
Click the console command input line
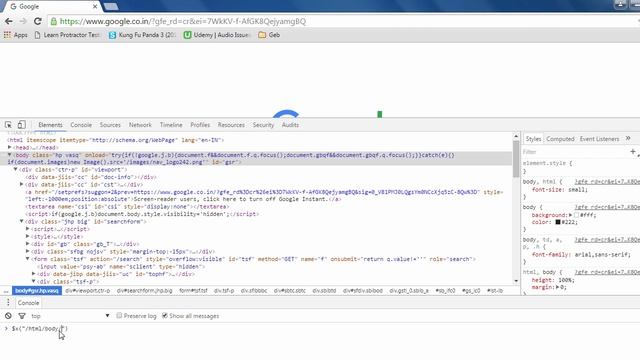click(x=320, y=329)
